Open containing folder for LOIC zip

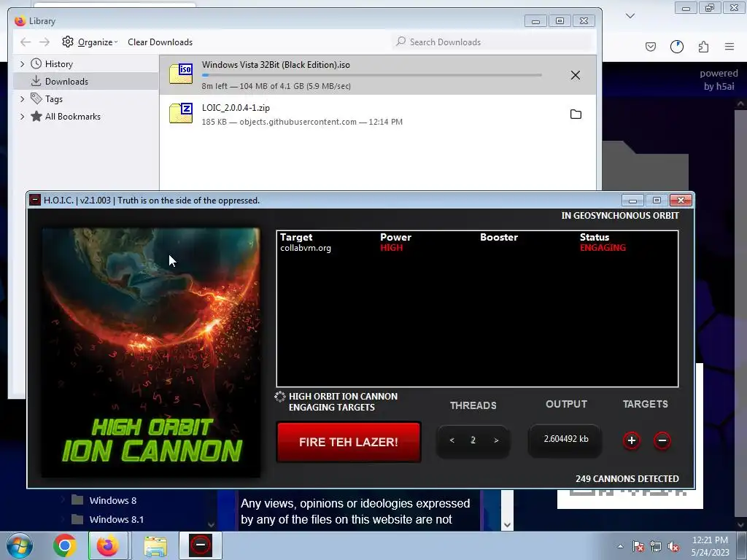pyautogui.click(x=576, y=114)
